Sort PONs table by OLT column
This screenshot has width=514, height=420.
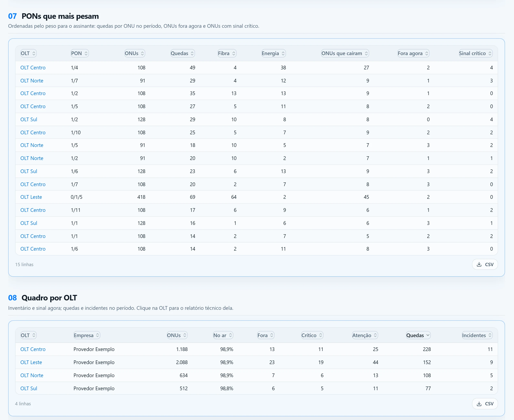29,53
